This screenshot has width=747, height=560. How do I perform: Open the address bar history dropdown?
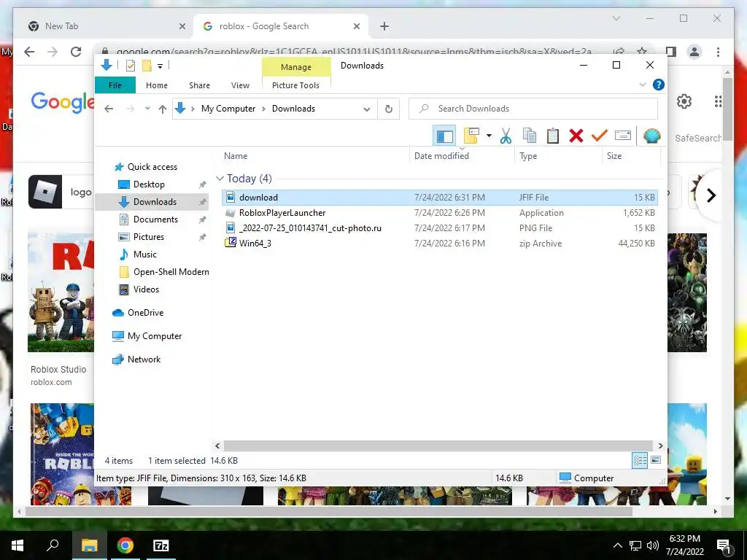pos(367,109)
